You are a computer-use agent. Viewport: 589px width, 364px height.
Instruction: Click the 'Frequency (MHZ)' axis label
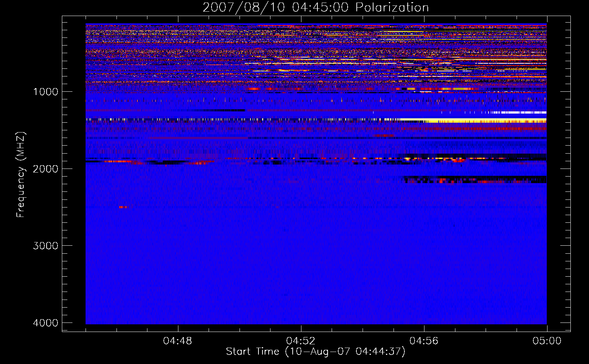21,175
